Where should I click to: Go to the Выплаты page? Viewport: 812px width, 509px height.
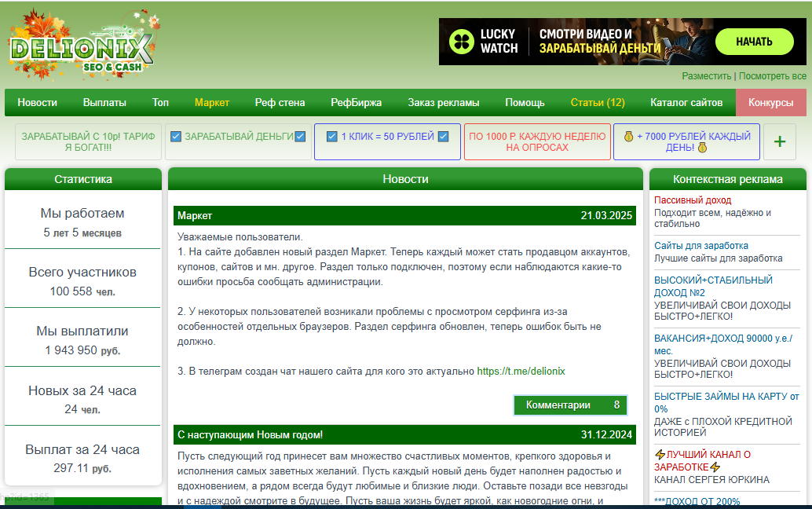coord(104,103)
